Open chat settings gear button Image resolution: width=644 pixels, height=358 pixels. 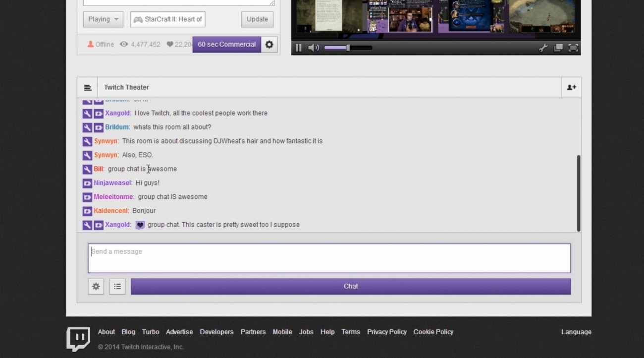96,286
